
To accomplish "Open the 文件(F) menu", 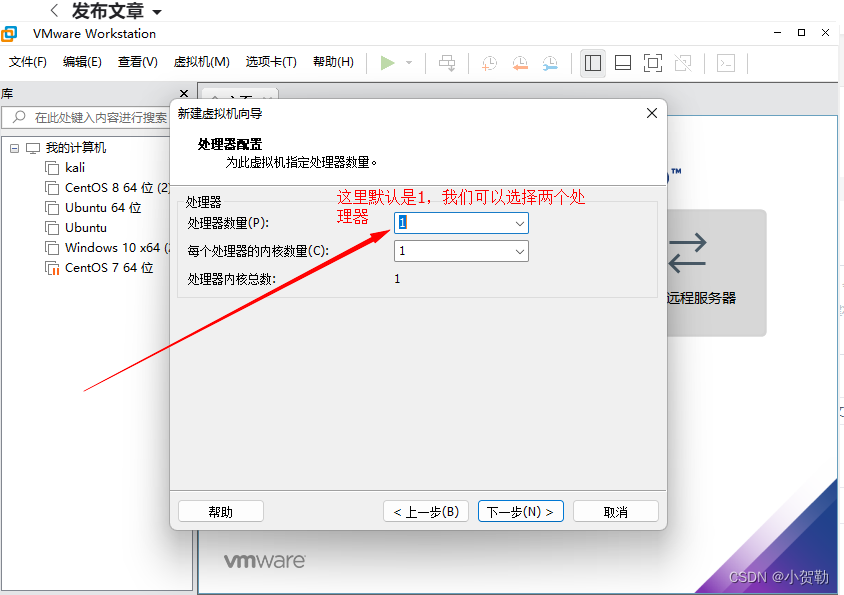I will 27,62.
